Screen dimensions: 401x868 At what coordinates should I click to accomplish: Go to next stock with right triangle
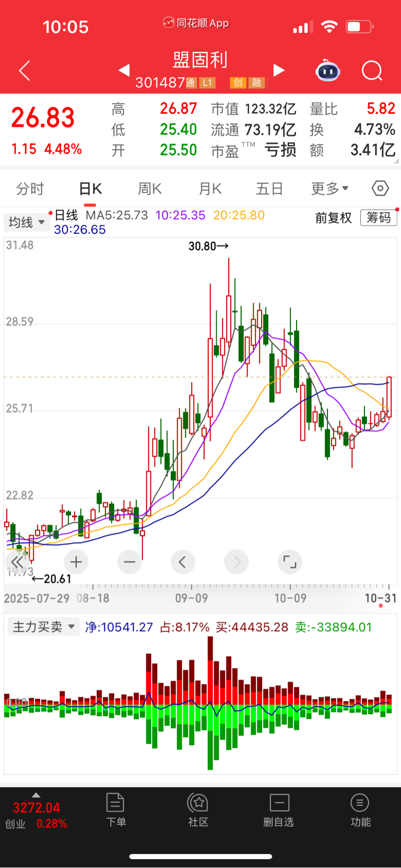[x=279, y=70]
